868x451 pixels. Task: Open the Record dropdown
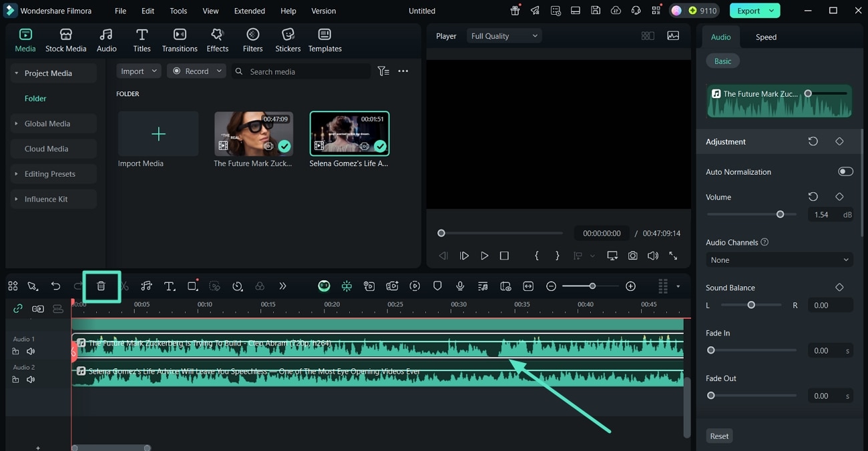point(196,71)
